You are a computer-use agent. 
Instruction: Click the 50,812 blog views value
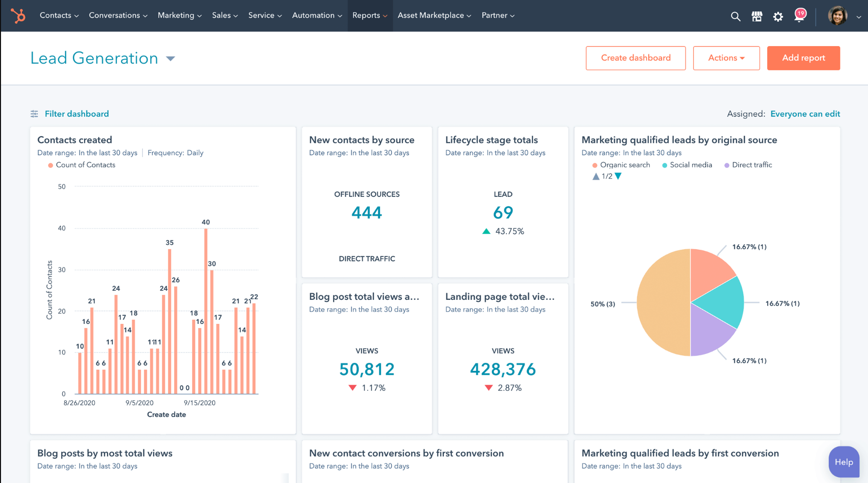(x=367, y=369)
